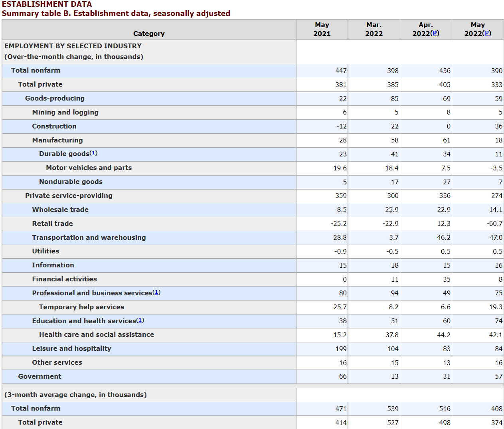
Task: Open footnote 1 next to Professional and business services
Action: point(156,292)
